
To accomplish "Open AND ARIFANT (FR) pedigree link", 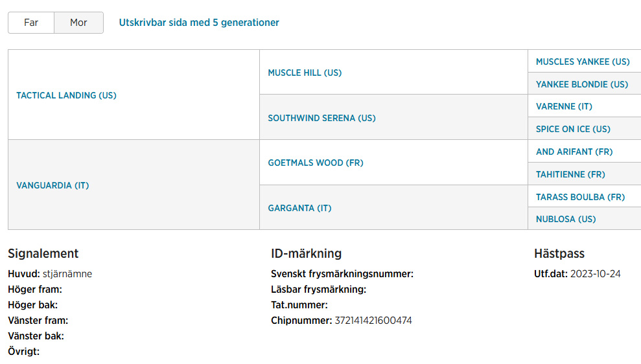I will tap(574, 152).
